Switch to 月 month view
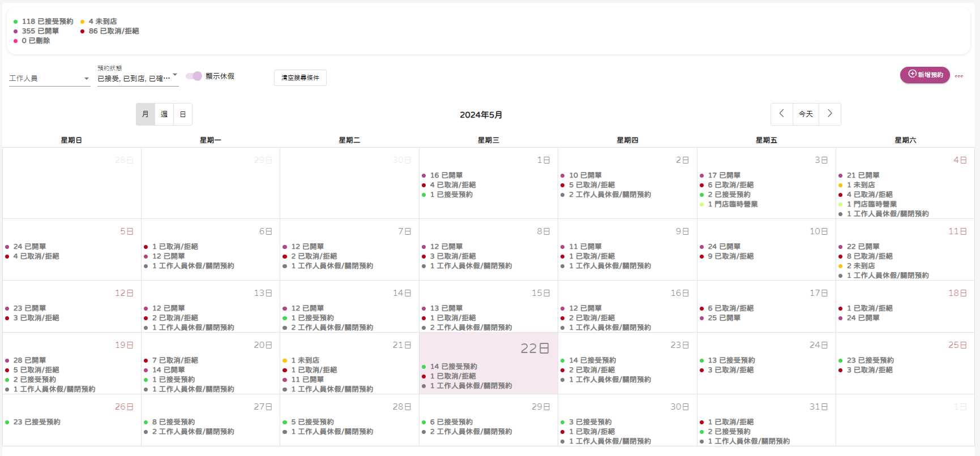The image size is (980, 456). tap(145, 114)
